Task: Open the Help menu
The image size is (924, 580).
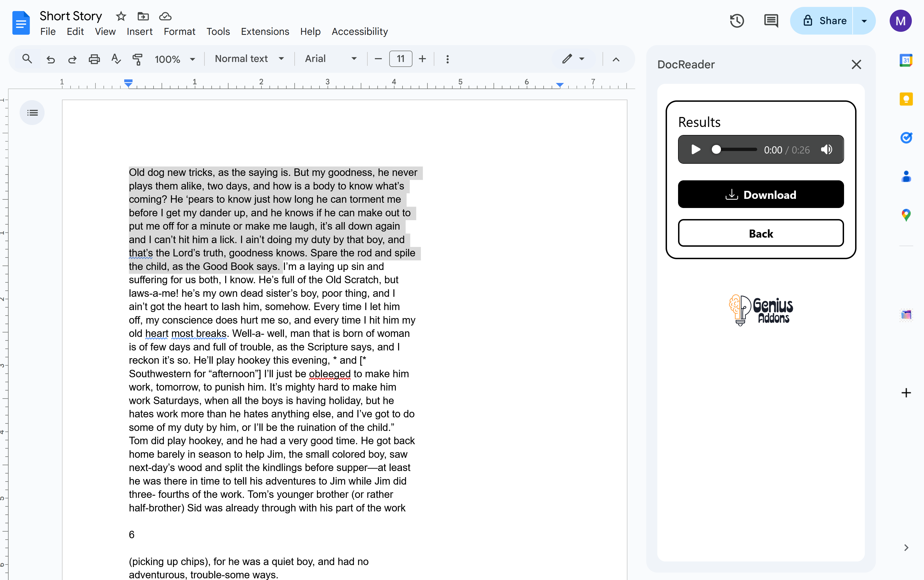Action: coord(310,32)
